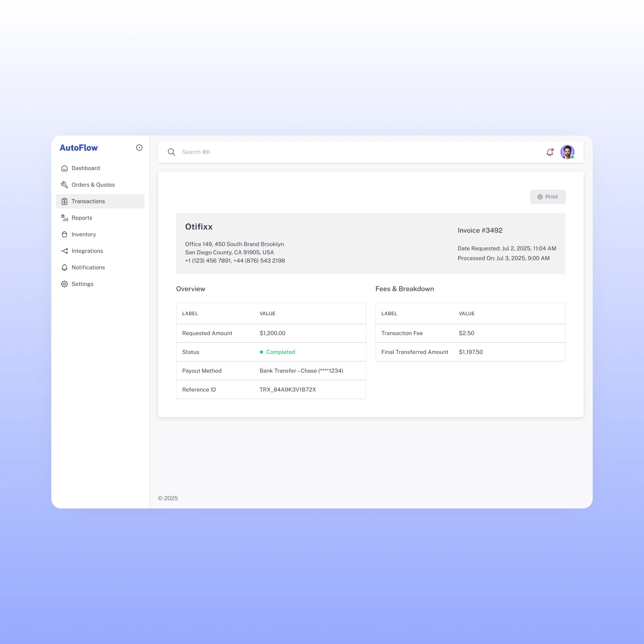Click the Orders & Quotes wrench icon
Screen dimensions: 644x644
click(64, 185)
